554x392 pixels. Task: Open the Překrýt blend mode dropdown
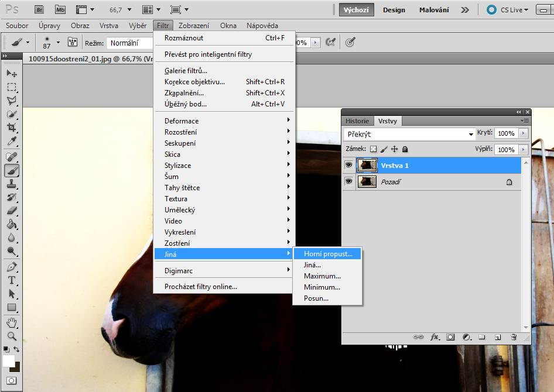pos(410,134)
